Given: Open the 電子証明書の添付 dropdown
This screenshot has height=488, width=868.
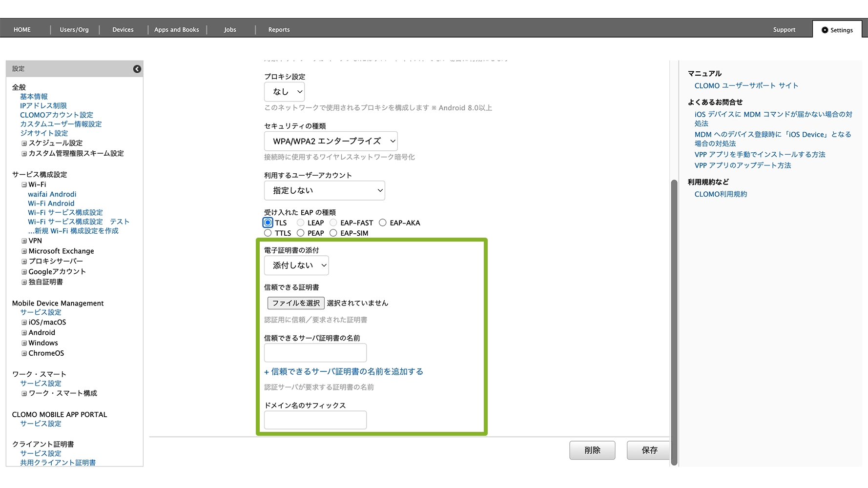Looking at the screenshot, I should click(x=296, y=265).
